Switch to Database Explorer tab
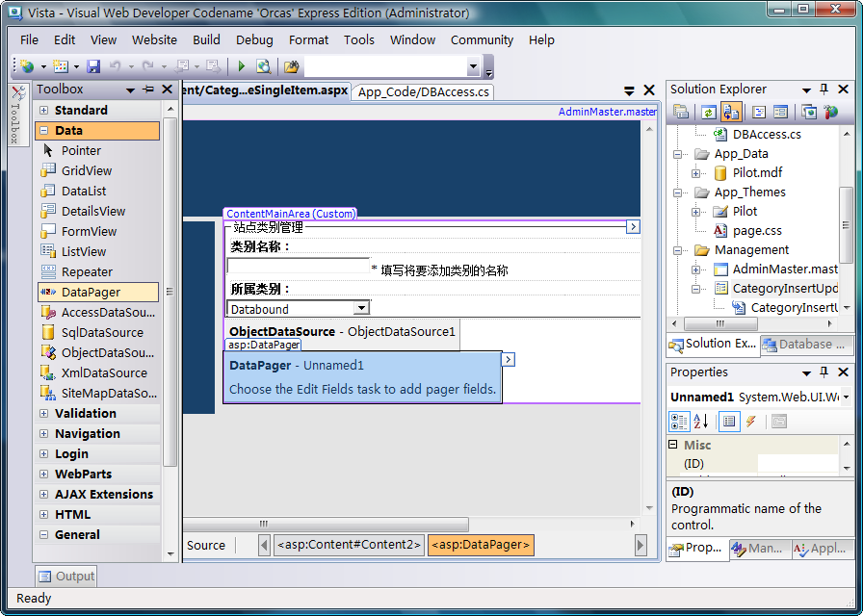Screen dimensions: 863x616 tap(807, 345)
